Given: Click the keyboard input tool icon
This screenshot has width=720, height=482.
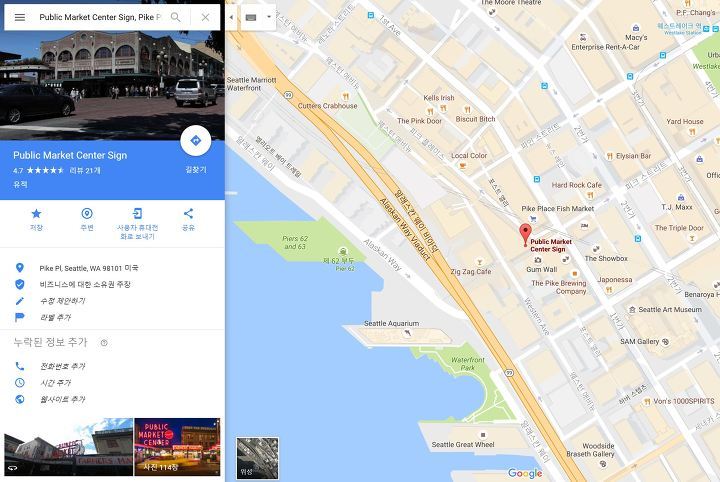Looking at the screenshot, I should tap(251, 17).
